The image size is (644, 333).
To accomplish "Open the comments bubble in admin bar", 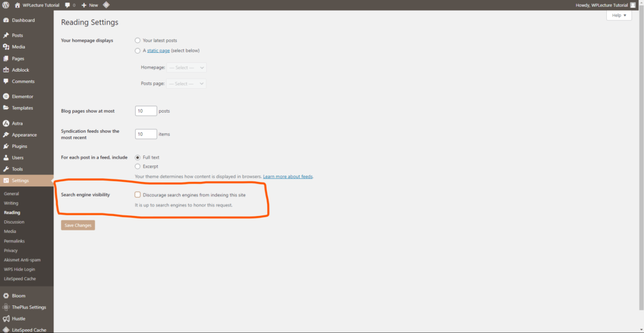I will point(67,5).
